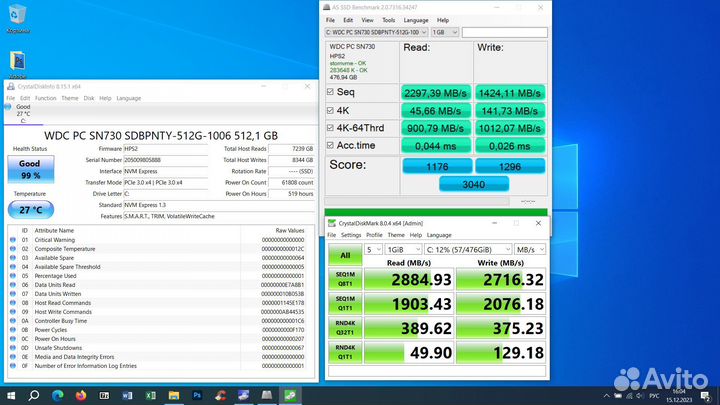Image resolution: width=720 pixels, height=405 pixels.
Task: Open CrystalDiskMark MB/s unit dropdown
Action: 530,249
